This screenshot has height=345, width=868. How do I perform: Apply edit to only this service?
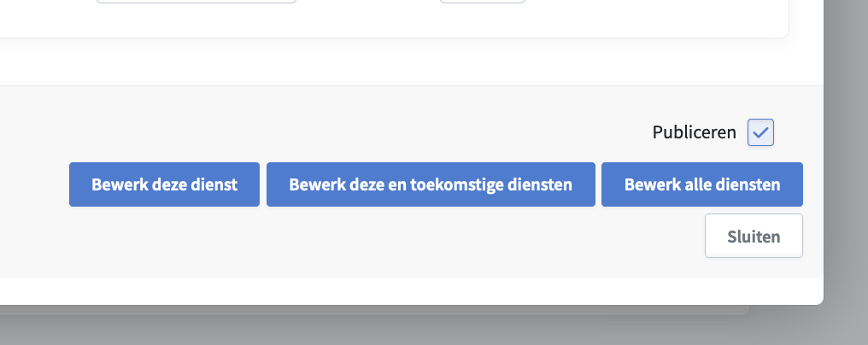pyautogui.click(x=164, y=184)
